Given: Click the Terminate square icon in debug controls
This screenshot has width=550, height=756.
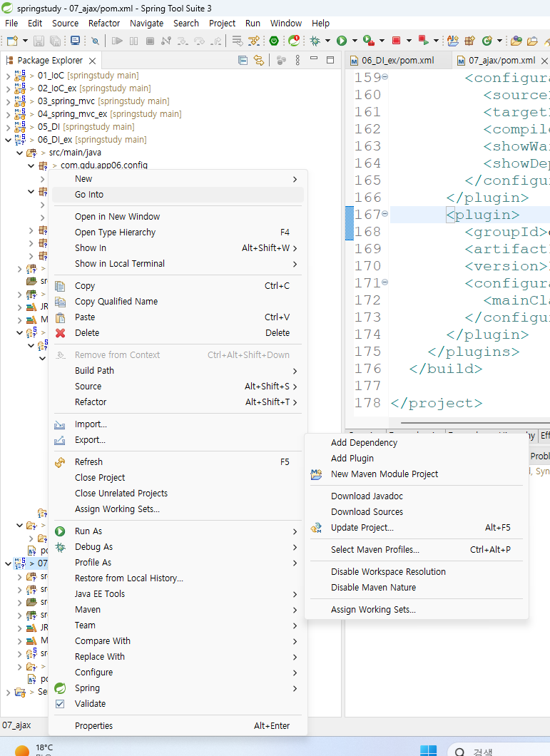Looking at the screenshot, I should [x=150, y=41].
